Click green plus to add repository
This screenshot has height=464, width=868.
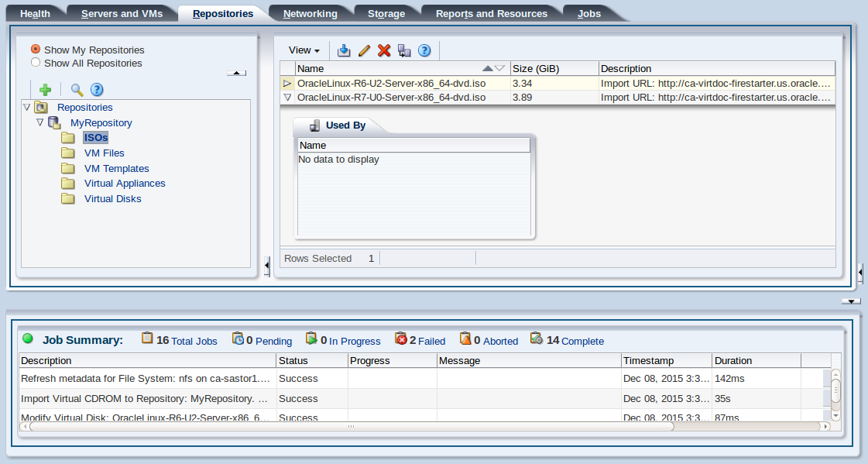click(x=46, y=90)
